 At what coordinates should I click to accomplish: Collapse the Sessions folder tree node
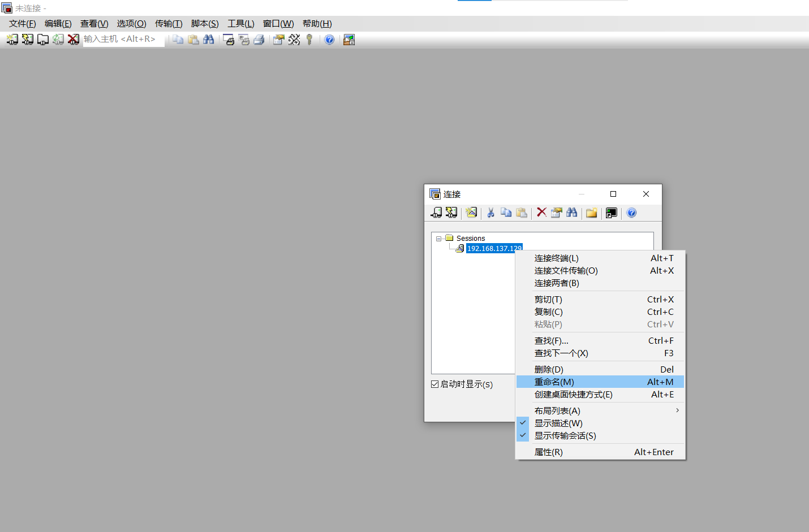[x=438, y=239]
